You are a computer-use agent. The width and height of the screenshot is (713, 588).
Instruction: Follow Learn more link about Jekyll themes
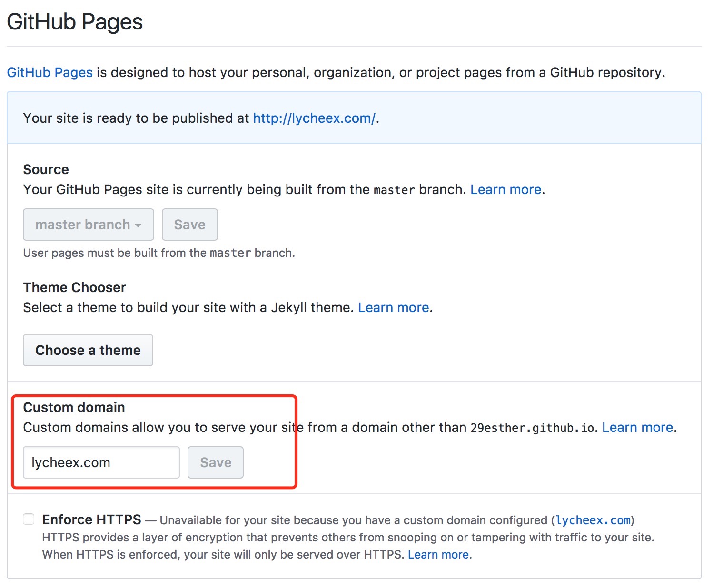pos(394,307)
